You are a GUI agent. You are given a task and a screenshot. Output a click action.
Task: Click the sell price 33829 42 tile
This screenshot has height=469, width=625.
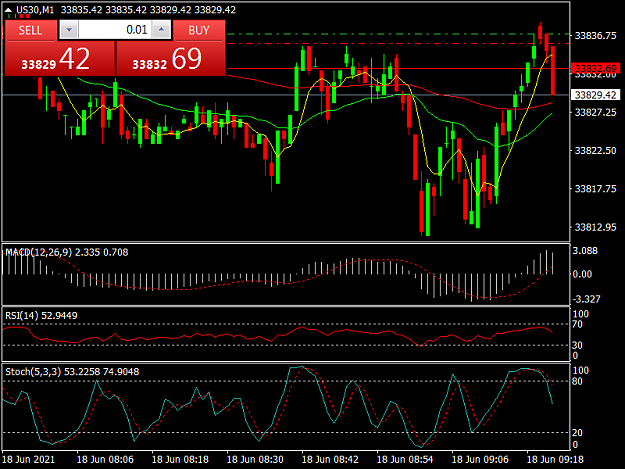coord(60,59)
